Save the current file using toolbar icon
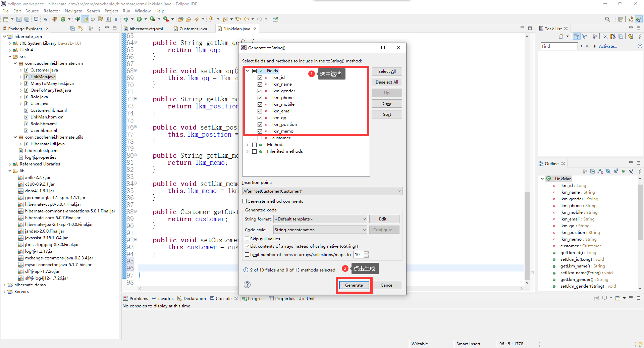Viewport: 644px width, 348px height. (19, 19)
